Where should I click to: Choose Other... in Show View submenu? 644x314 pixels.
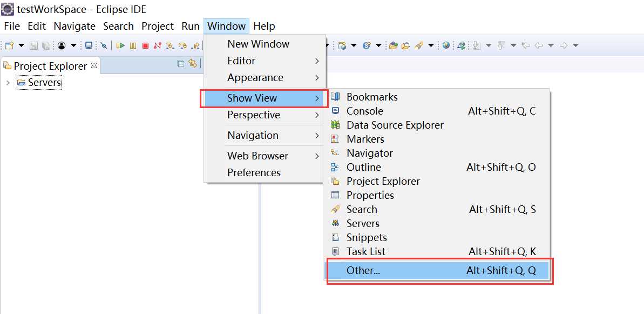click(x=437, y=271)
